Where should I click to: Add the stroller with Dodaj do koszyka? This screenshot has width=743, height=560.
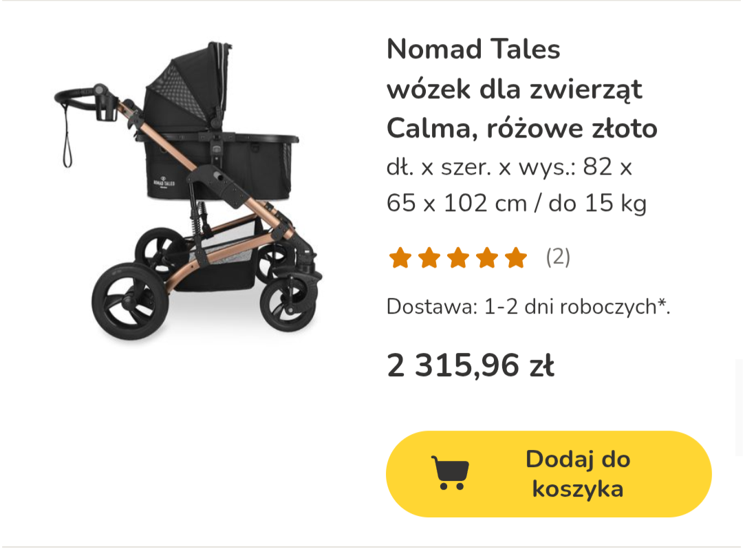click(549, 474)
